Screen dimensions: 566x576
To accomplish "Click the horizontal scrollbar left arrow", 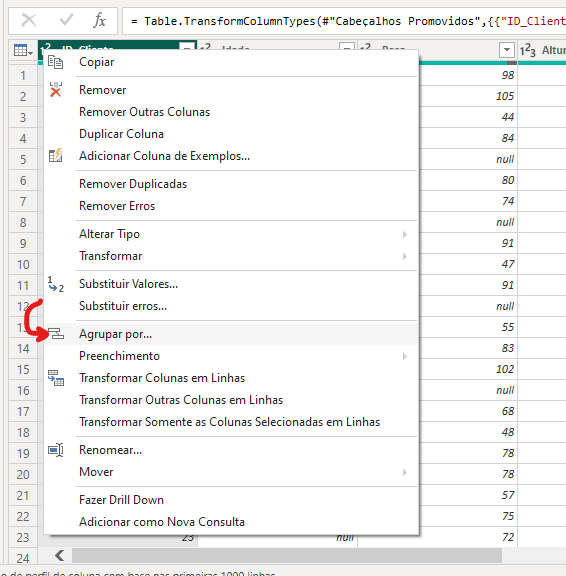I will click(60, 555).
